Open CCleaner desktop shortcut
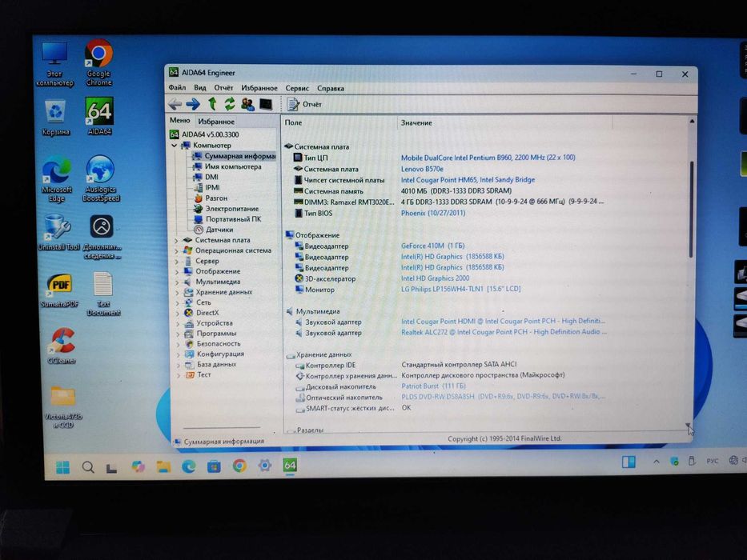747x560 pixels. click(x=62, y=346)
